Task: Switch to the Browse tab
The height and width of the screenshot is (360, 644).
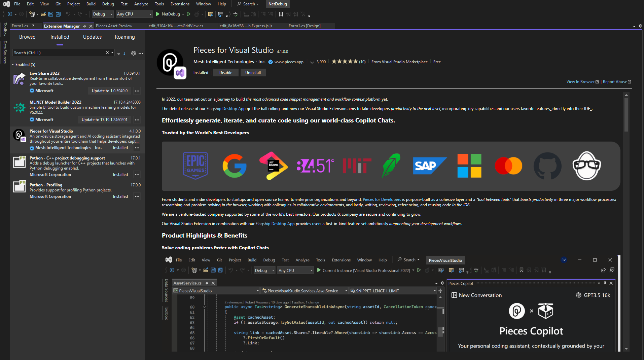Action: click(27, 37)
